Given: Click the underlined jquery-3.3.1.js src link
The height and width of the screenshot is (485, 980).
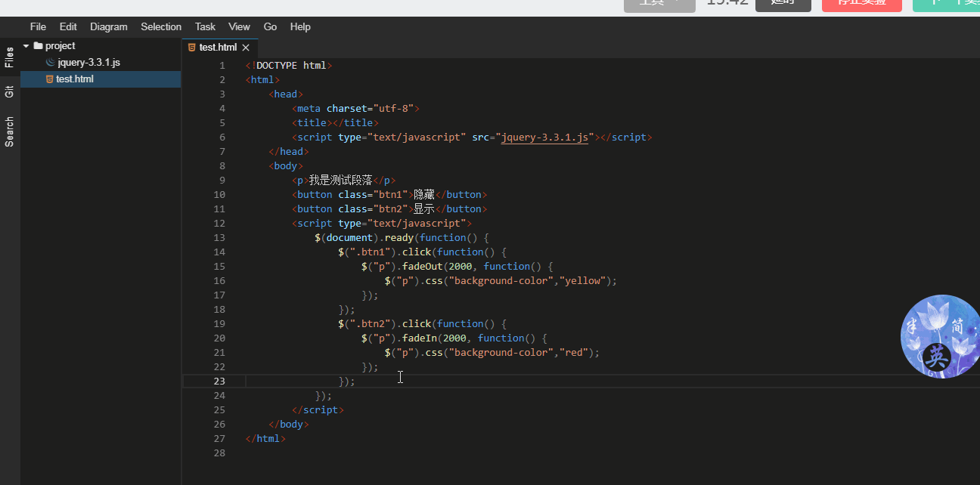Looking at the screenshot, I should 544,137.
